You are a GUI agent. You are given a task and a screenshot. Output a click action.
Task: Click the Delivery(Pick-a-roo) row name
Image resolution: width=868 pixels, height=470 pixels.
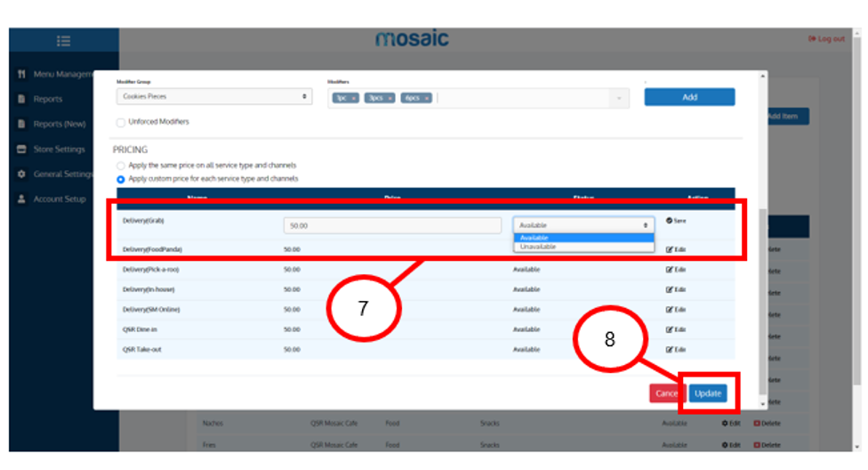click(x=150, y=270)
